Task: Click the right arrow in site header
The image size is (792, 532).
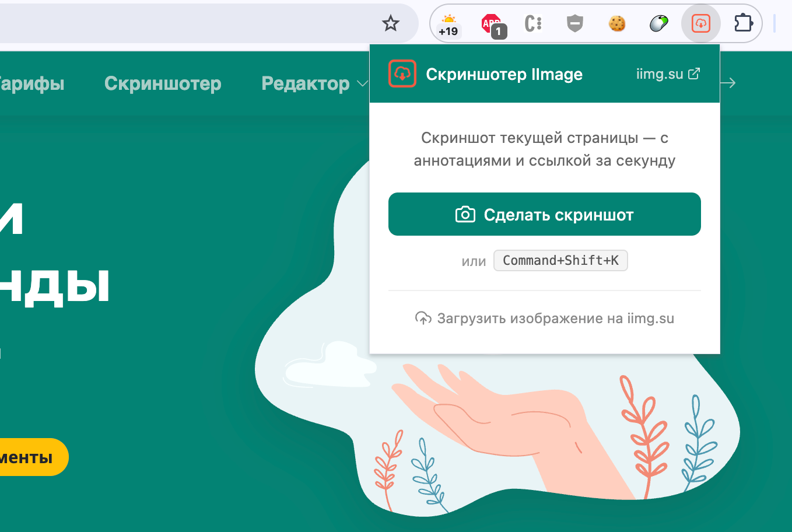Action: coord(728,83)
